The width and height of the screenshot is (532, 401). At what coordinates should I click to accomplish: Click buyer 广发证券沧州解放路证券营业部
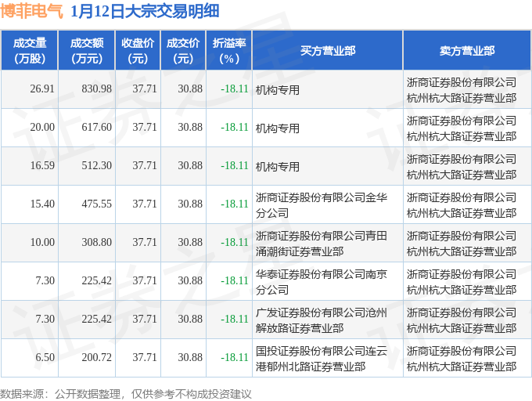322,320
